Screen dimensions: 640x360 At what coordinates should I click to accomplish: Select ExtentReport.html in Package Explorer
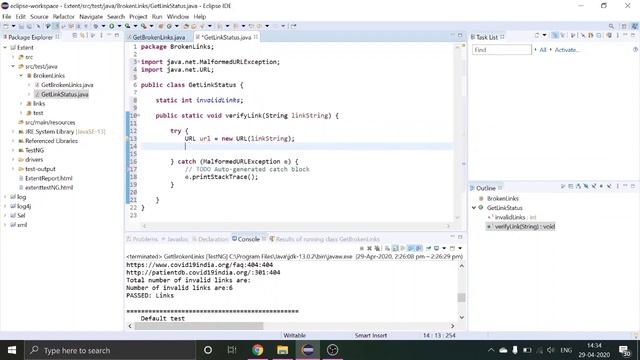tap(49, 178)
